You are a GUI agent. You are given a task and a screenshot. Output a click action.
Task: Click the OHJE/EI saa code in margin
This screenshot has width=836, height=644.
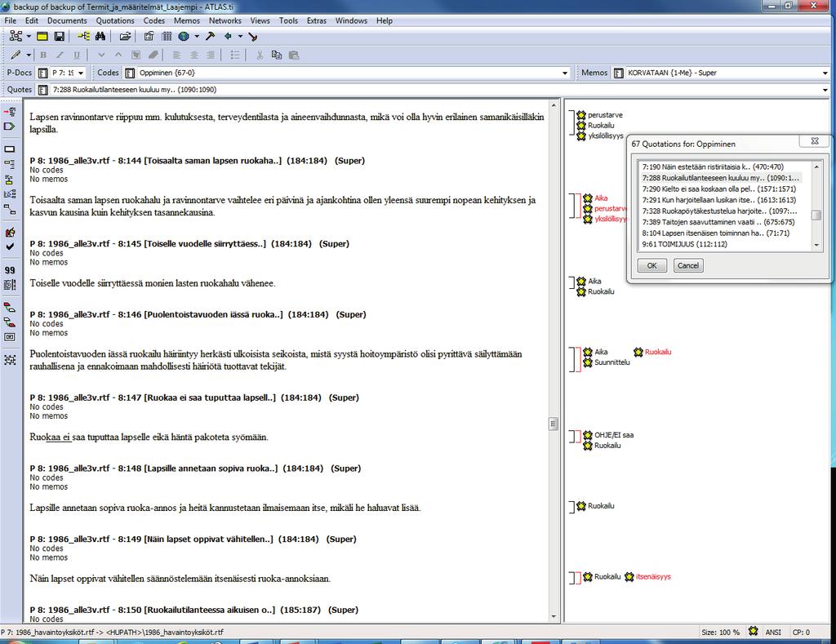614,435
